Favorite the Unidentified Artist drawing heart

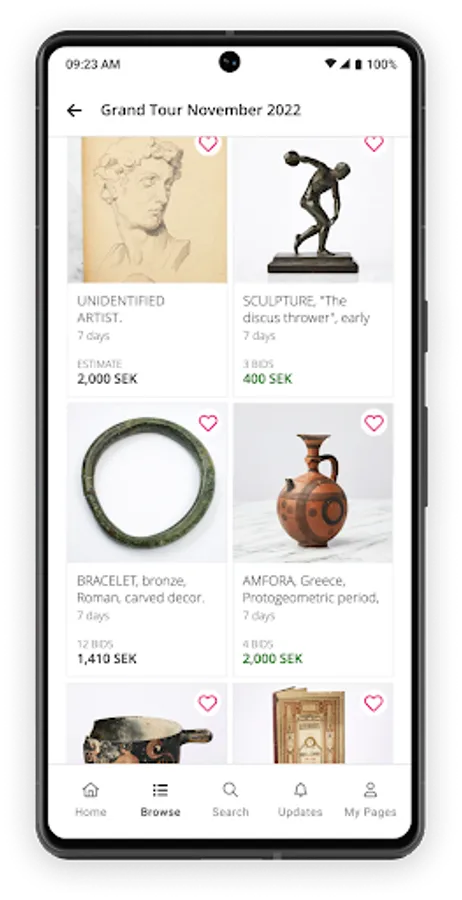208,143
